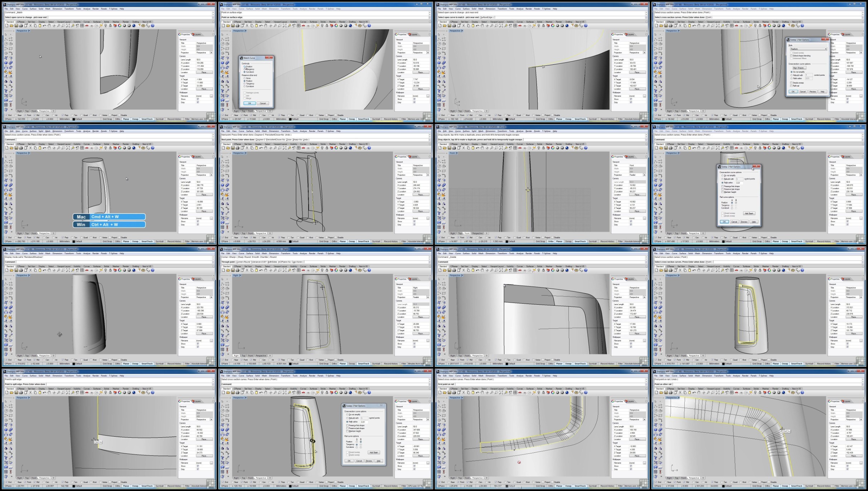Click the Match Curve dialog title icon
The width and height of the screenshot is (868, 491).
(x=241, y=58)
